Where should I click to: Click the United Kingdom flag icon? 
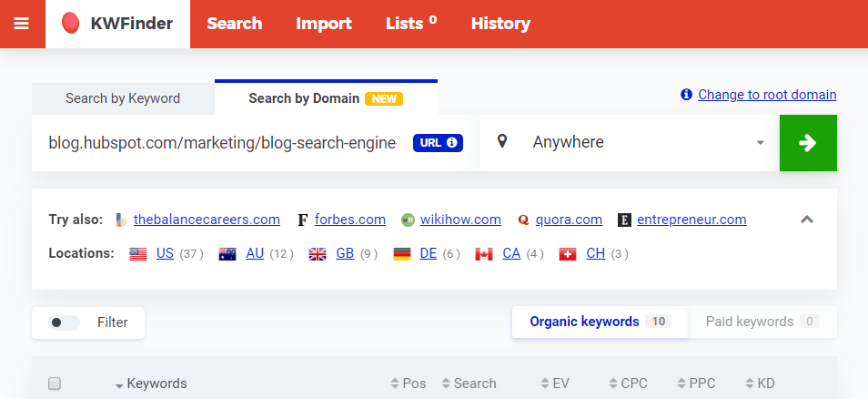[318, 254]
